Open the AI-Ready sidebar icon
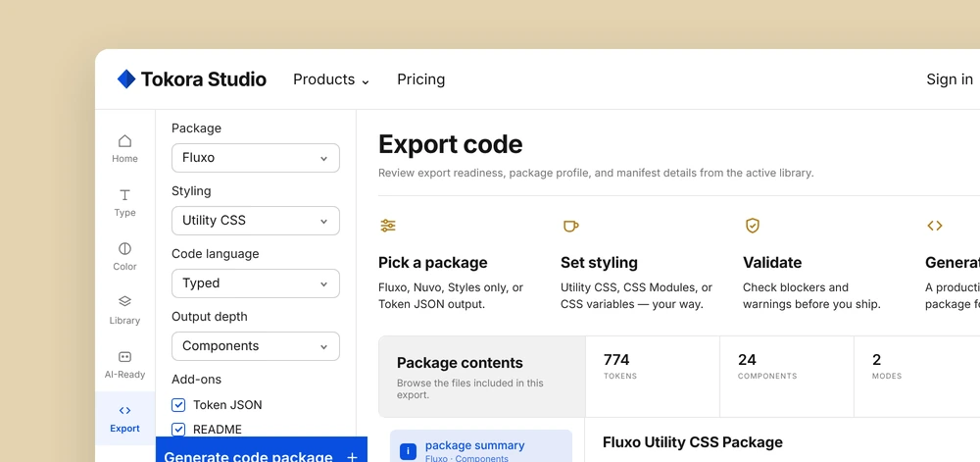Image resolution: width=980 pixels, height=462 pixels. coord(125,357)
